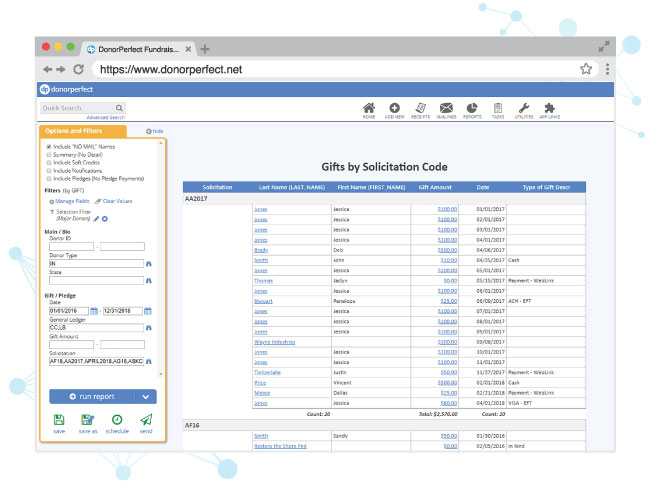
Task: Open the Advanced Search link
Action: pos(105,118)
